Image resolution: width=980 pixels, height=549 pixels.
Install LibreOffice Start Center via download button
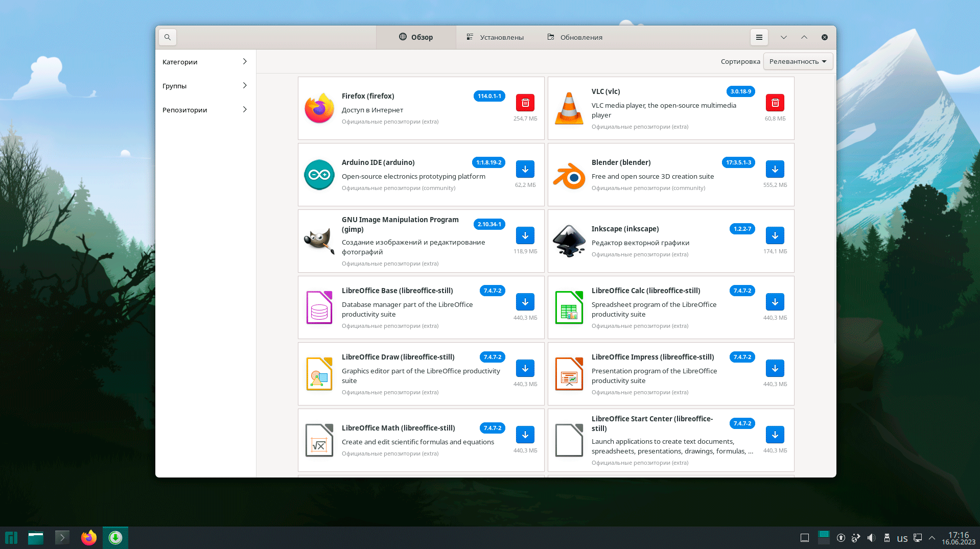tap(775, 435)
